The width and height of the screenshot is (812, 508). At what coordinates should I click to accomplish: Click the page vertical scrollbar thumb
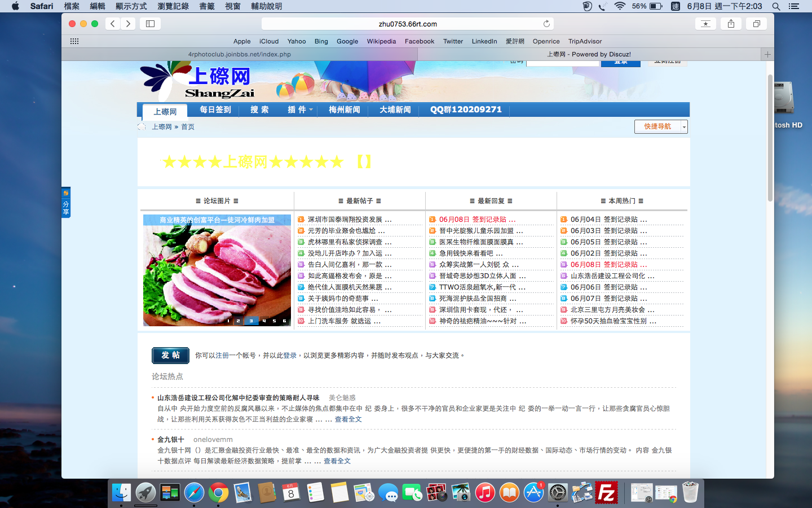coord(770,137)
